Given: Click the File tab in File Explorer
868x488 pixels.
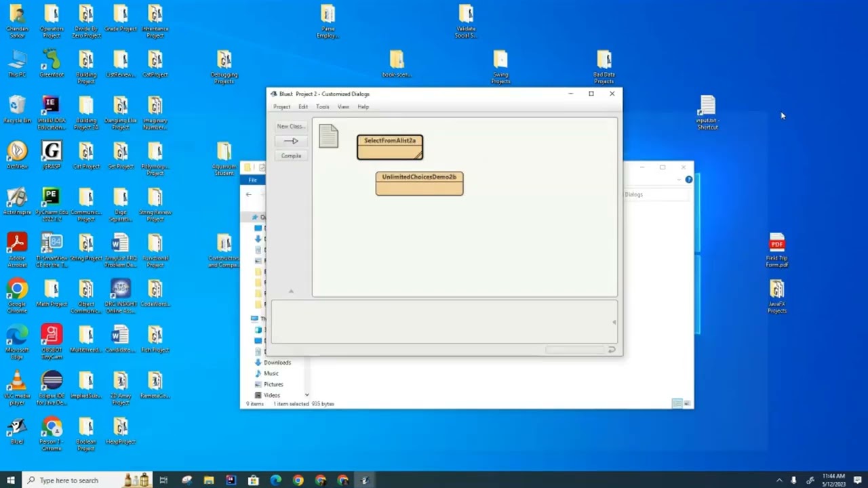Looking at the screenshot, I should [x=252, y=180].
